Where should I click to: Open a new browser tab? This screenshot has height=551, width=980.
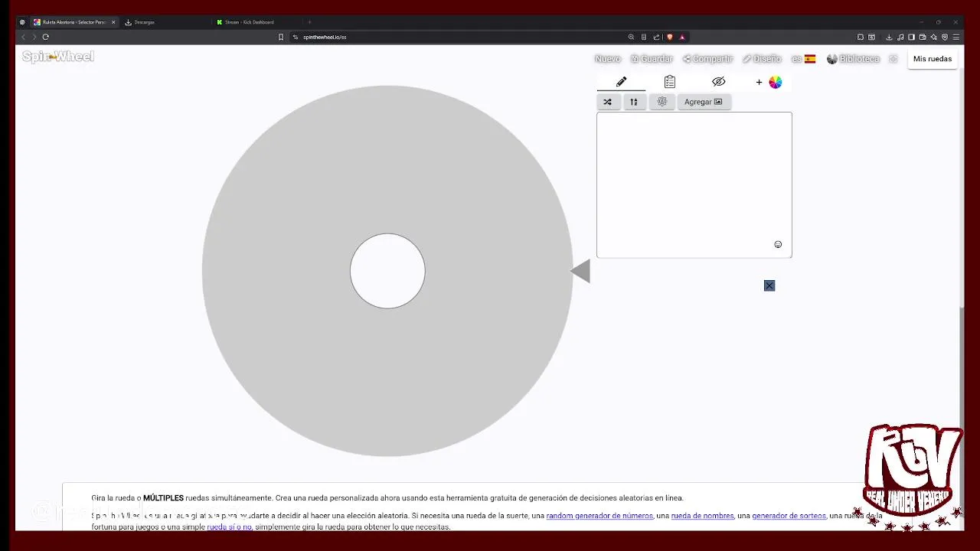[x=309, y=22]
